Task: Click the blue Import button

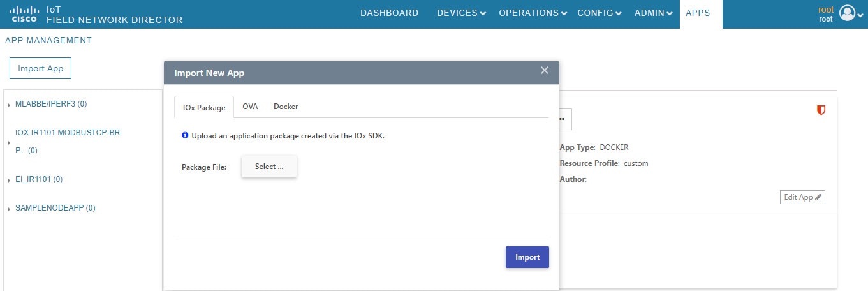Action: 527,257
